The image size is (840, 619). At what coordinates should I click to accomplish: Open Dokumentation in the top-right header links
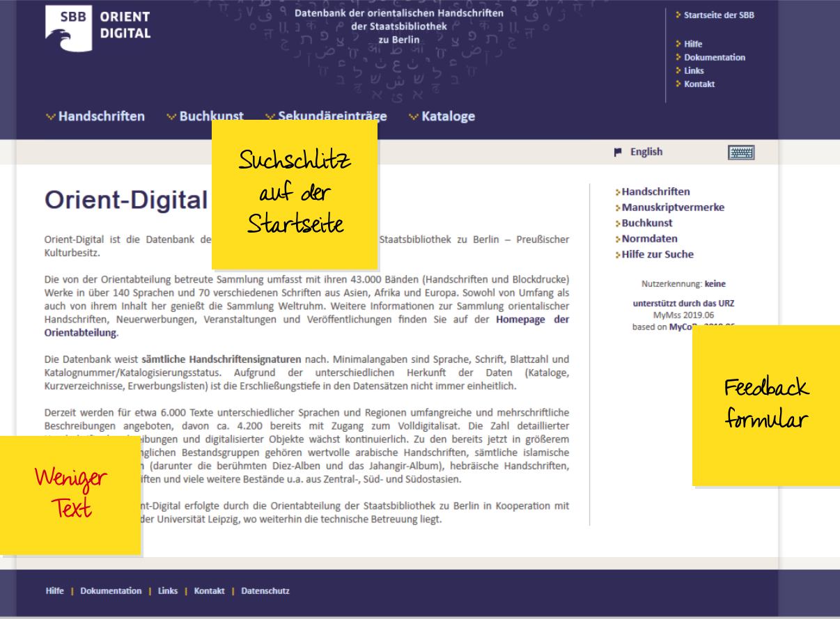tap(715, 57)
